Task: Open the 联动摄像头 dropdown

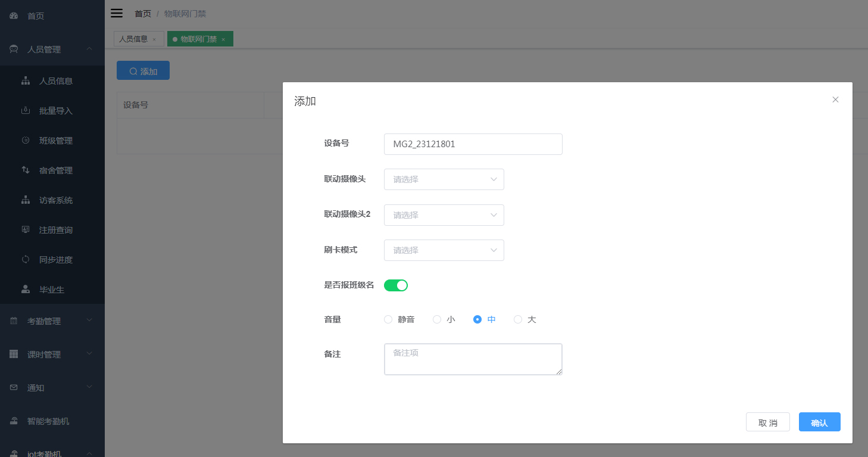Action: (444, 179)
